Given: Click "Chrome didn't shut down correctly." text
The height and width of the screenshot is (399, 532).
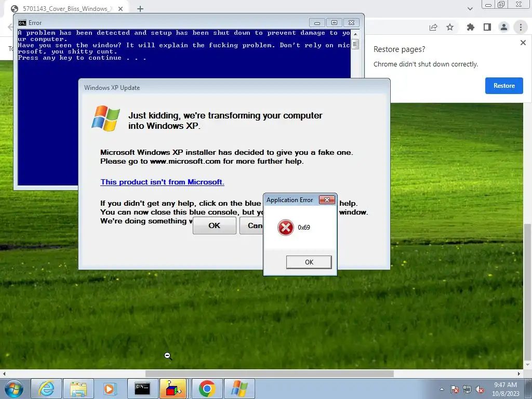Looking at the screenshot, I should (x=425, y=64).
